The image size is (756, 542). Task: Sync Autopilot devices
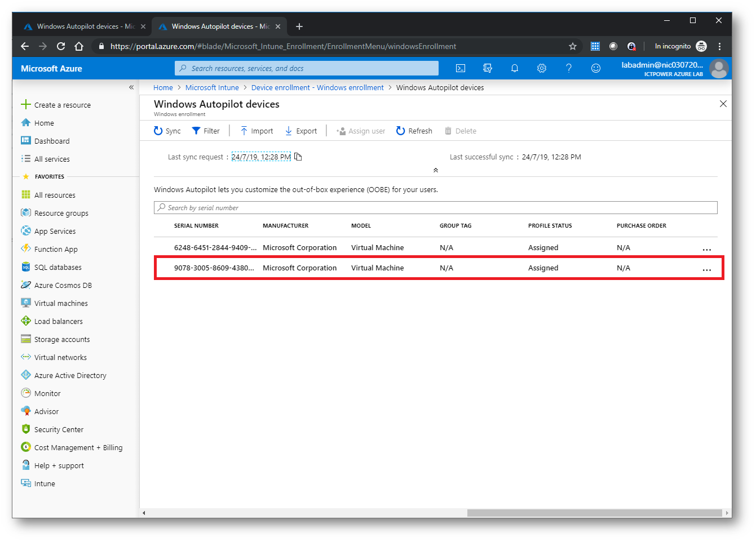coord(167,131)
